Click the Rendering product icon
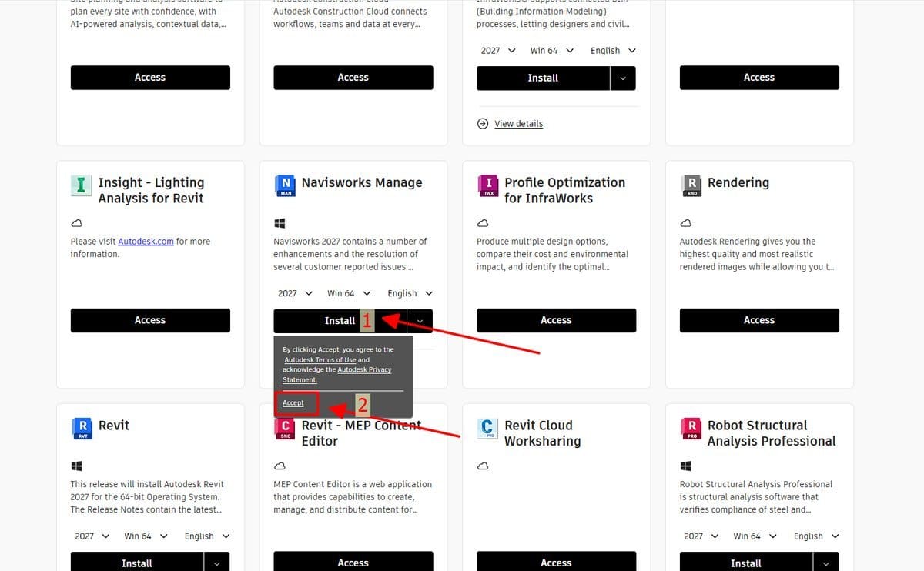924x571 pixels. click(x=691, y=185)
